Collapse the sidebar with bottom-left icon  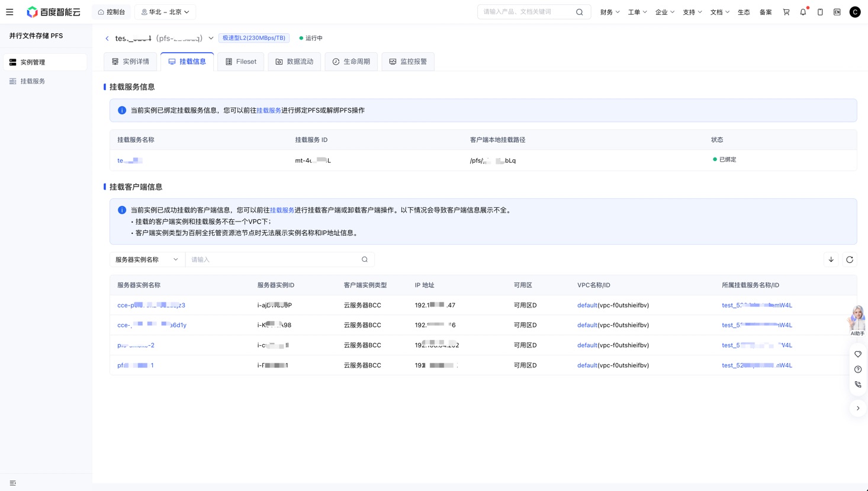point(13,483)
